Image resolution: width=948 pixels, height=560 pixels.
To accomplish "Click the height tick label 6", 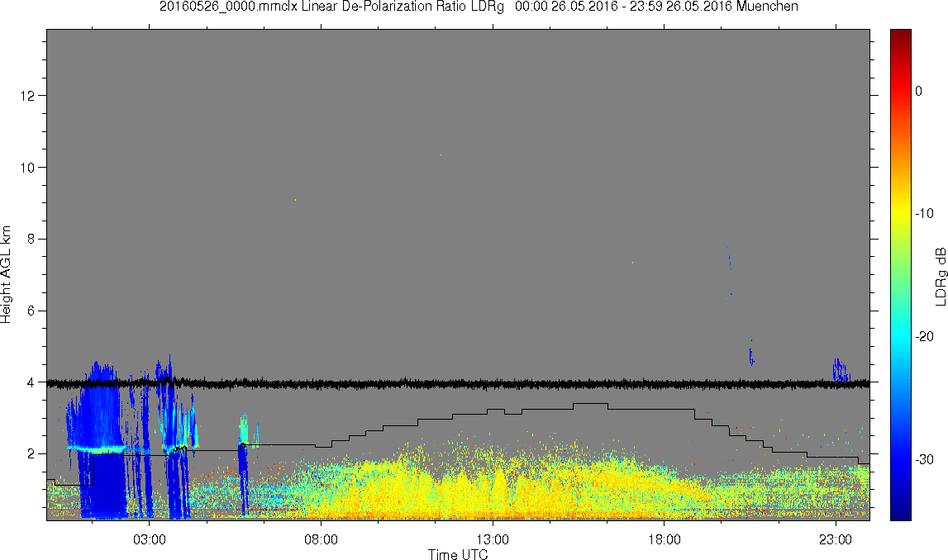I will coord(31,311).
